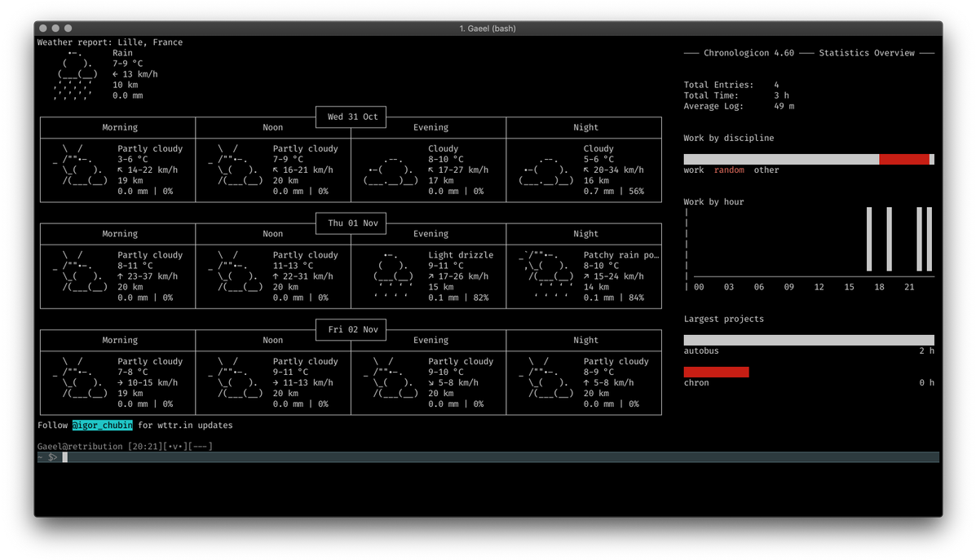Click the red chron project bar
The height and width of the screenshot is (560, 976).
[x=716, y=372]
